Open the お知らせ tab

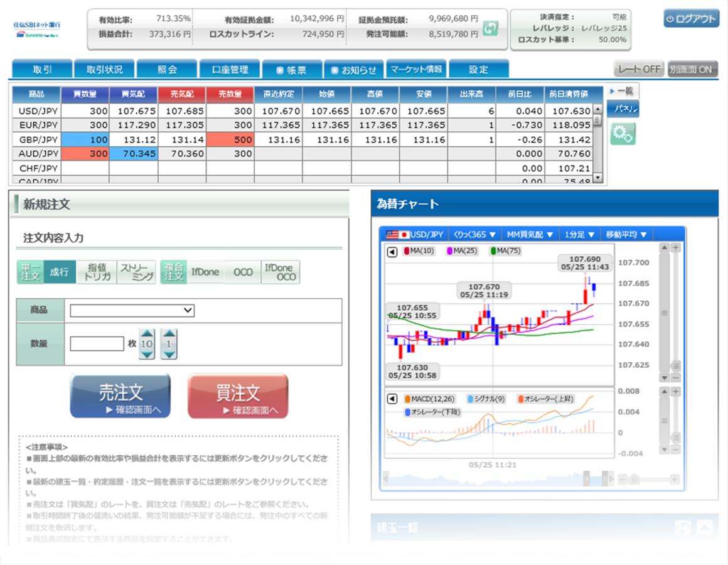354,69
